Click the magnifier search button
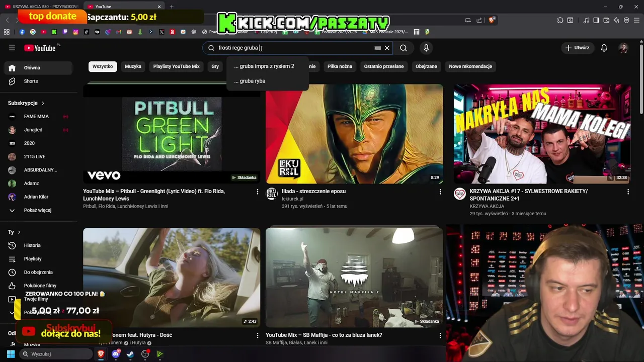The height and width of the screenshot is (362, 644). coord(404,48)
